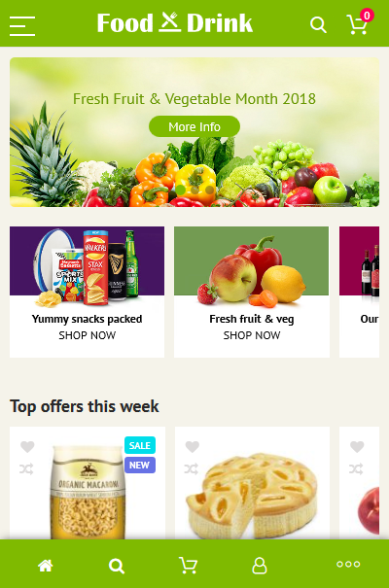Click compare arrows on Organic Macaroni product
The height and width of the screenshot is (588, 389).
tap(26, 468)
